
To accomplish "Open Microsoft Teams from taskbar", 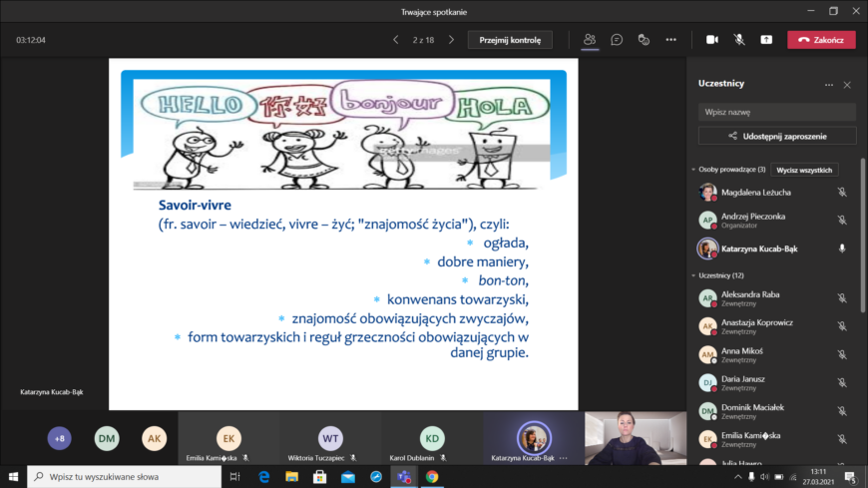I will point(404,476).
